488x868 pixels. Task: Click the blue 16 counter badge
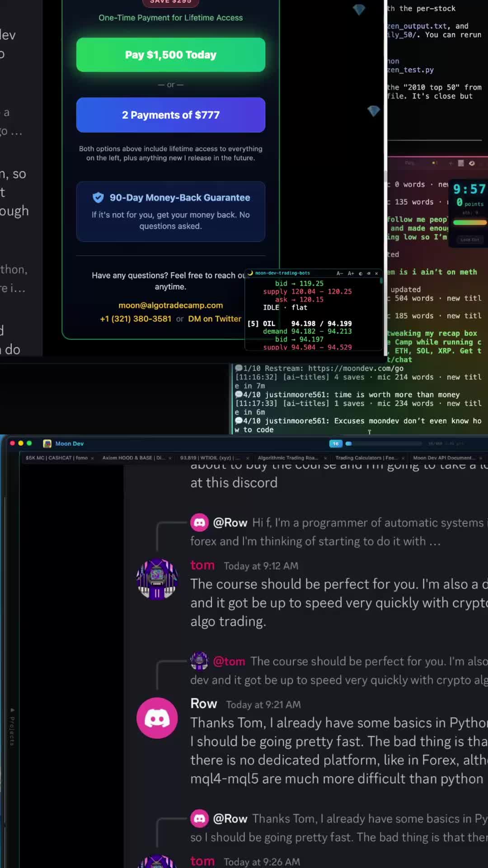336,443
